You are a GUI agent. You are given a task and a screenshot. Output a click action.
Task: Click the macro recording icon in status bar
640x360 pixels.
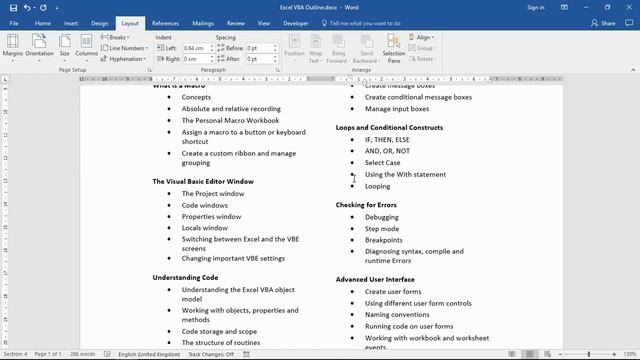[246, 354]
